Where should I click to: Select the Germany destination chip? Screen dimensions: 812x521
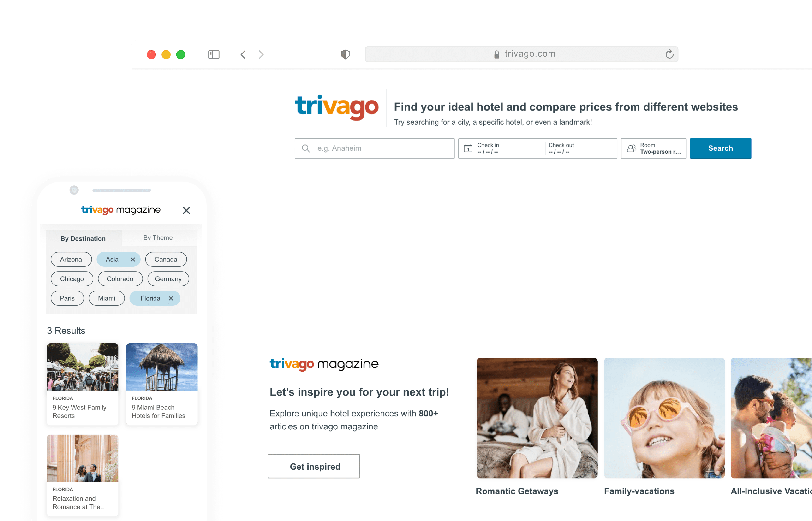point(168,279)
